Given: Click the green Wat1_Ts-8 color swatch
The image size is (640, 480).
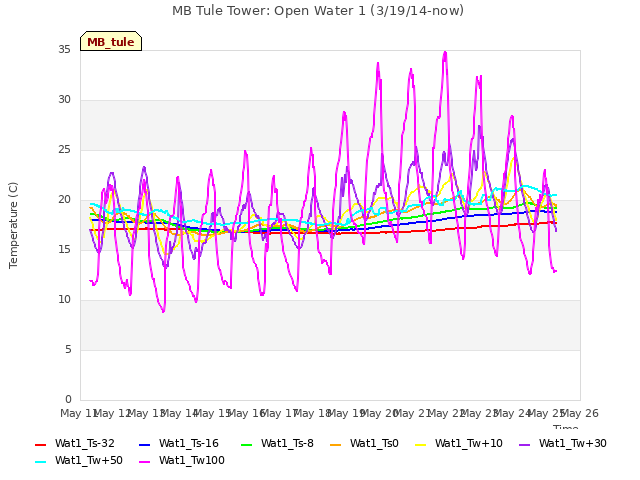Looking at the screenshot, I should [247, 444].
